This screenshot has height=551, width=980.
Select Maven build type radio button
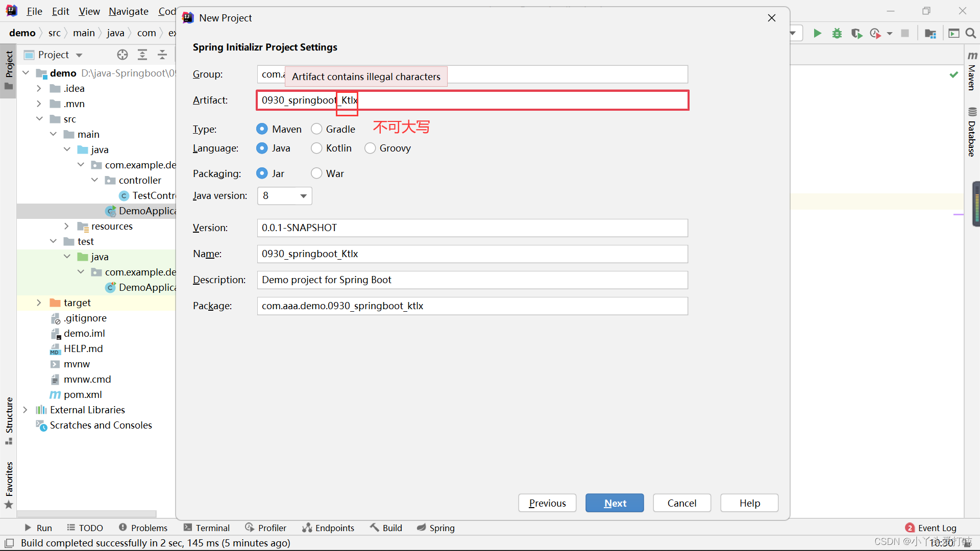click(x=262, y=129)
